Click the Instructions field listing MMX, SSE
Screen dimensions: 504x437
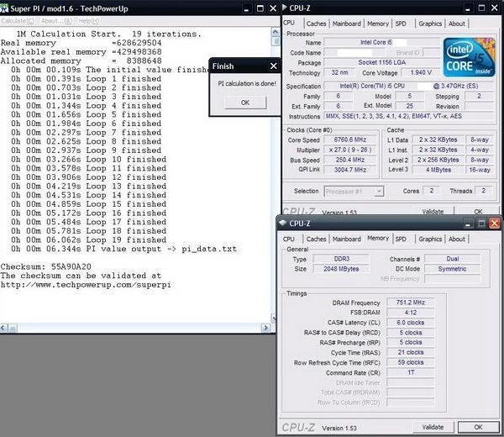409,116
